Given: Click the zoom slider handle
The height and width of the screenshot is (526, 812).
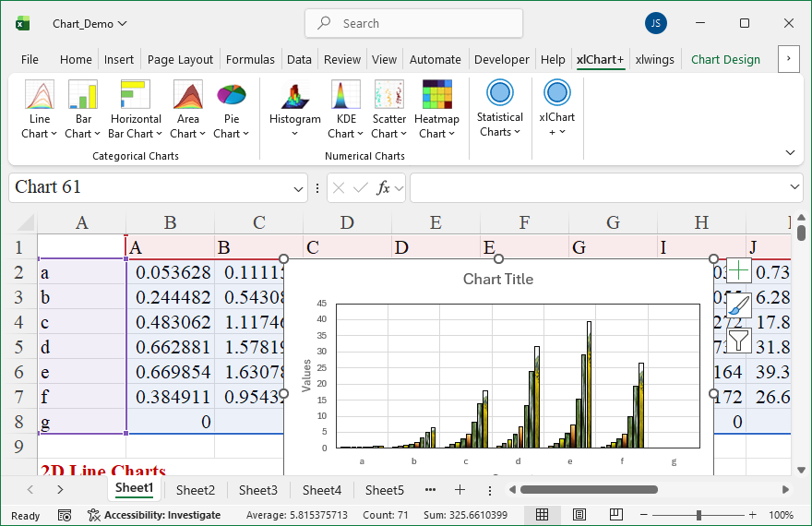Looking at the screenshot, I should click(699, 515).
